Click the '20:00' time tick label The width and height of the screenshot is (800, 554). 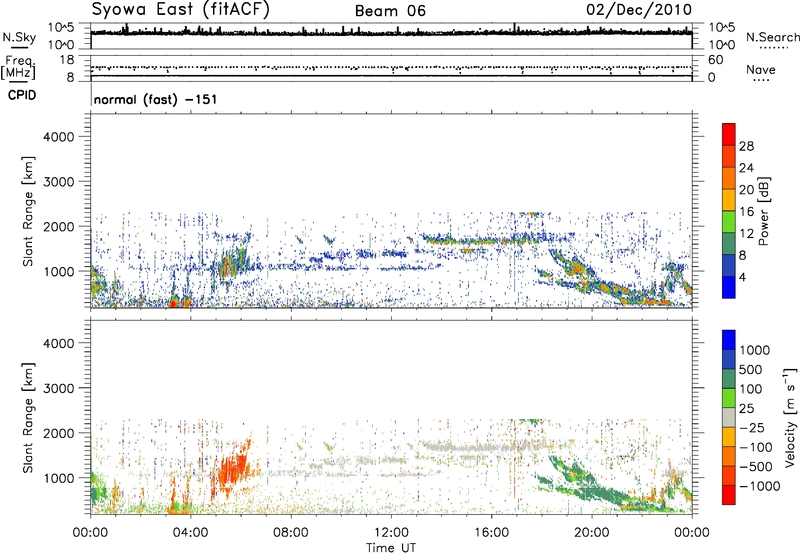point(592,533)
